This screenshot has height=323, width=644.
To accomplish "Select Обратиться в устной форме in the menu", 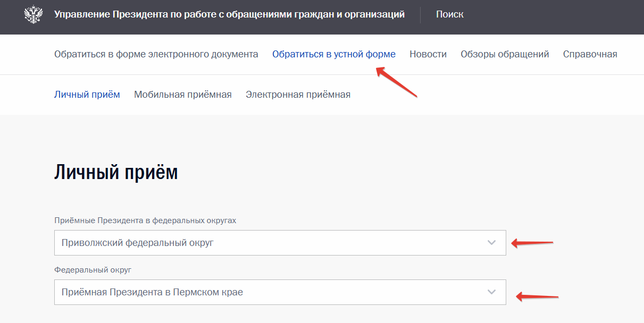I will coord(333,54).
